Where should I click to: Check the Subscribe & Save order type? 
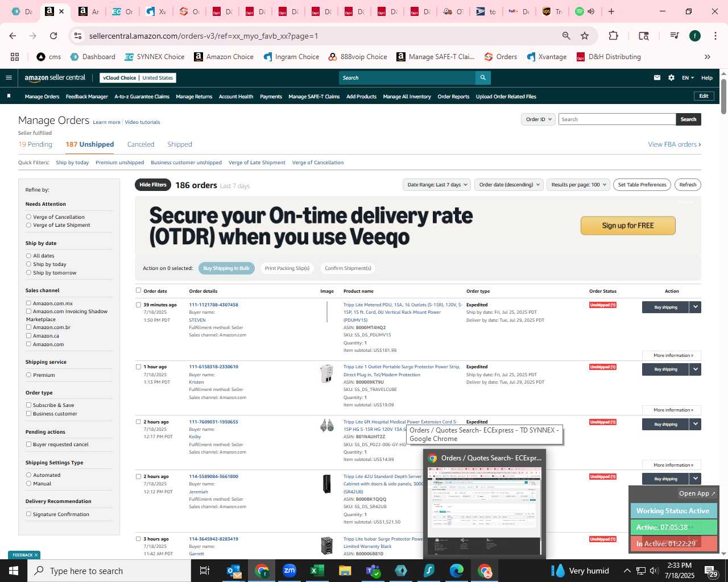[x=28, y=405]
